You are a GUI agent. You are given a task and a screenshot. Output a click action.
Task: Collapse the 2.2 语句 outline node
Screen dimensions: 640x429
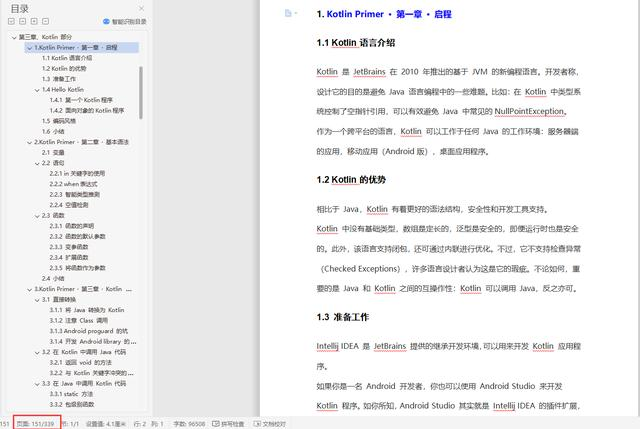[37, 163]
